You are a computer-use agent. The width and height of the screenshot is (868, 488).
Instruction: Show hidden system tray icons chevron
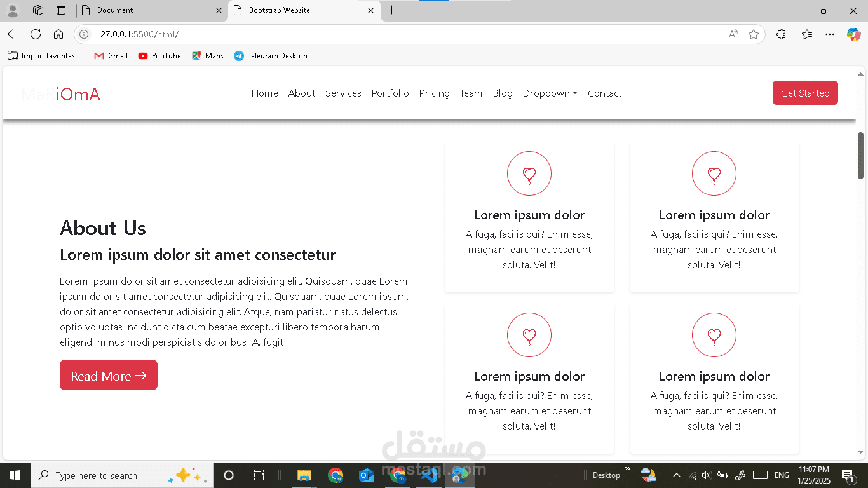(677, 475)
